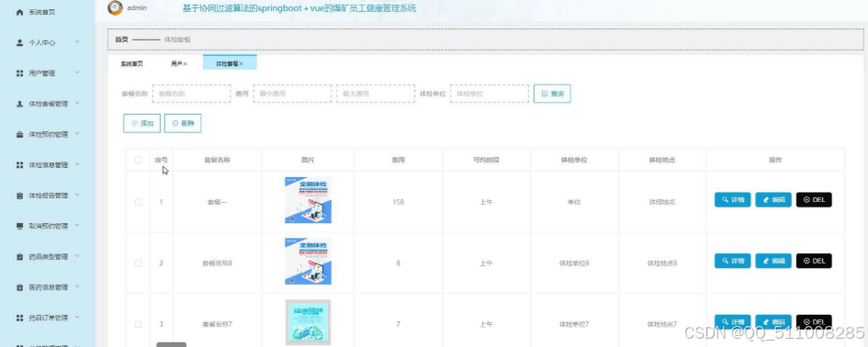Screen dimensions: 868x347
Task: Toggle the select-all checkbox in table header
Action: (139, 160)
